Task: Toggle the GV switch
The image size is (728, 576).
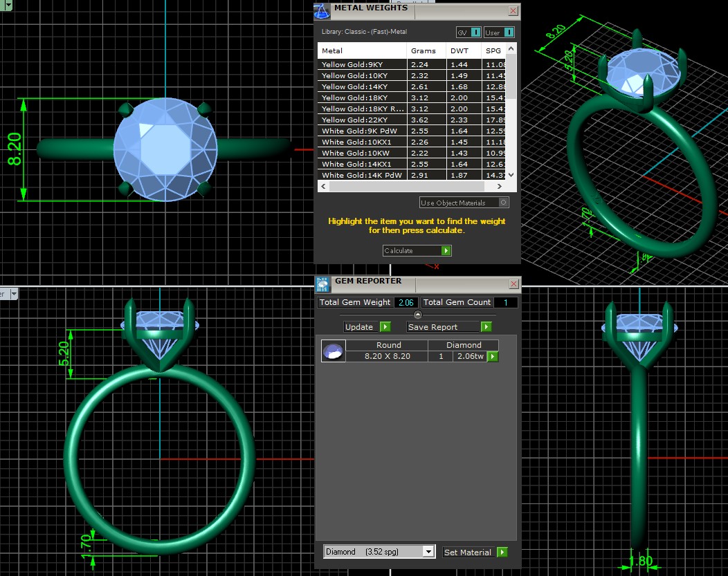Action: (x=475, y=32)
